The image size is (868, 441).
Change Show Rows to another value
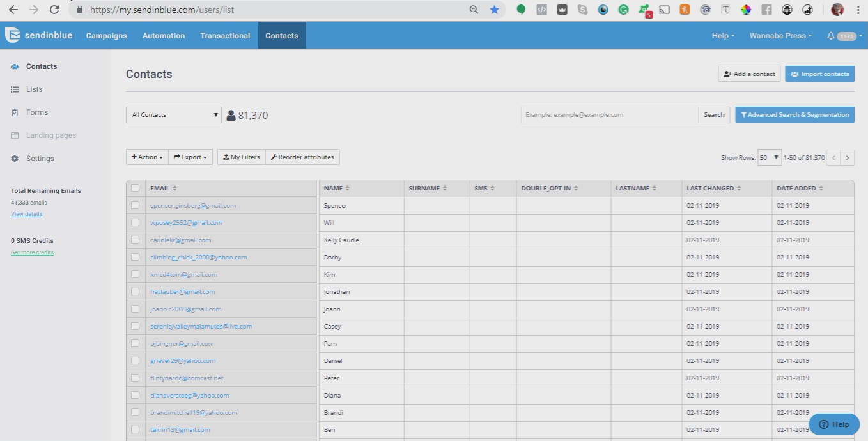(770, 157)
